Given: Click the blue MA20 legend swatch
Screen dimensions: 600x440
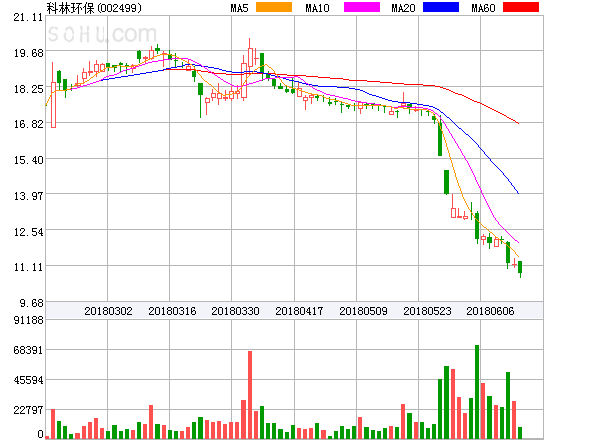Looking at the screenshot, I should point(441,7).
